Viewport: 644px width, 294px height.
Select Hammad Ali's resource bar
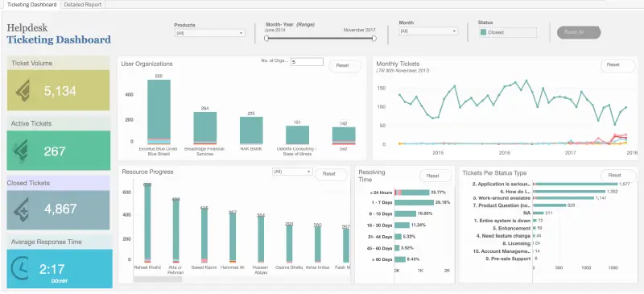coord(233,238)
